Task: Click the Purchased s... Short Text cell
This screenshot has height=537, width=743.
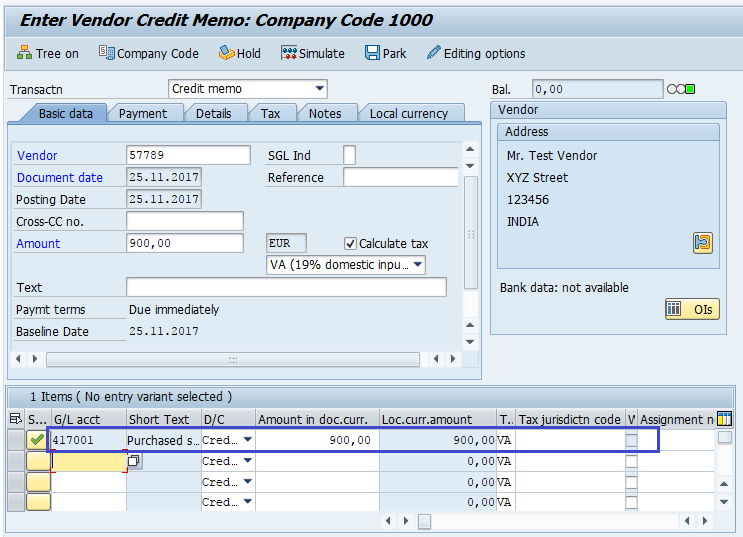Action: click(163, 440)
